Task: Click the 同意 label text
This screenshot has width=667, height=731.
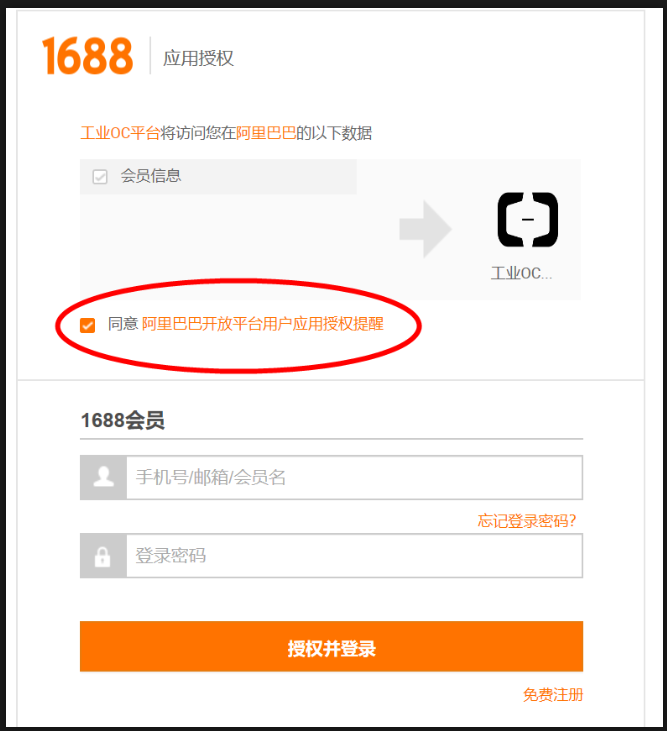Action: [x=123, y=324]
